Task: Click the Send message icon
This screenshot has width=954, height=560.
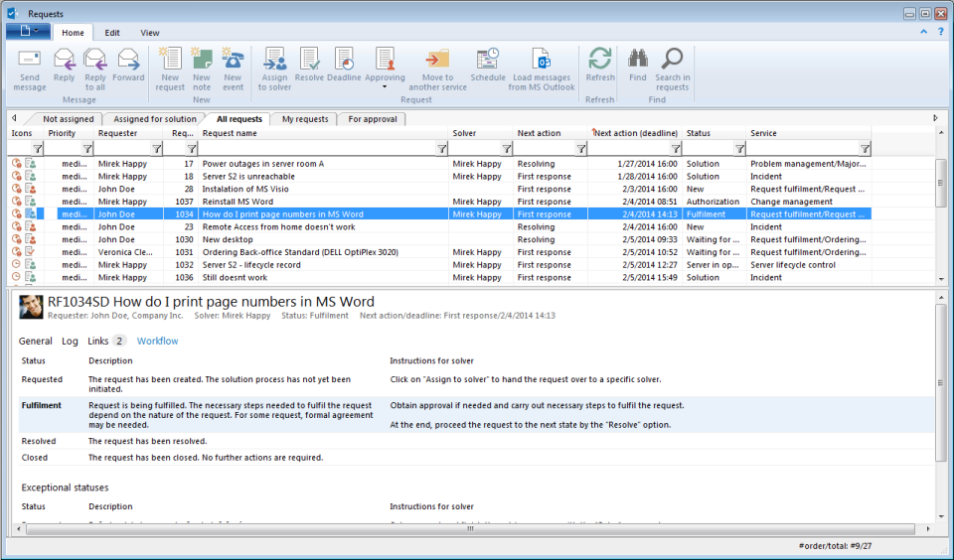Action: click(x=30, y=62)
